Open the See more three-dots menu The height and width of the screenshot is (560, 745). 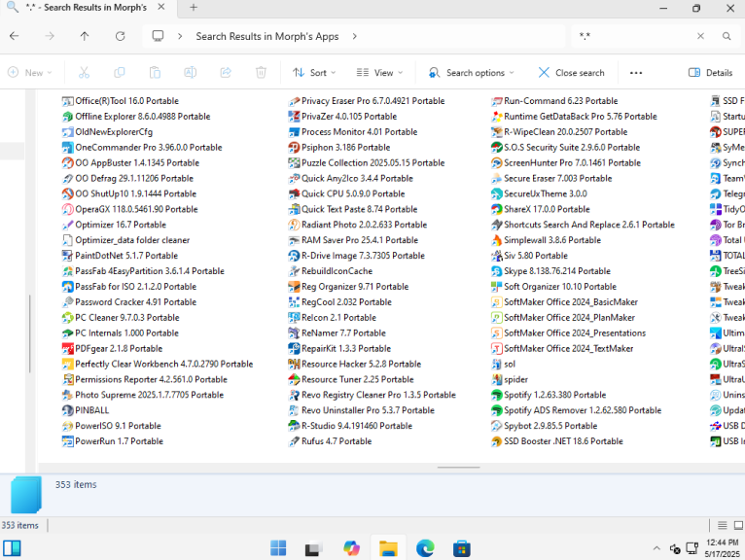coord(636,73)
